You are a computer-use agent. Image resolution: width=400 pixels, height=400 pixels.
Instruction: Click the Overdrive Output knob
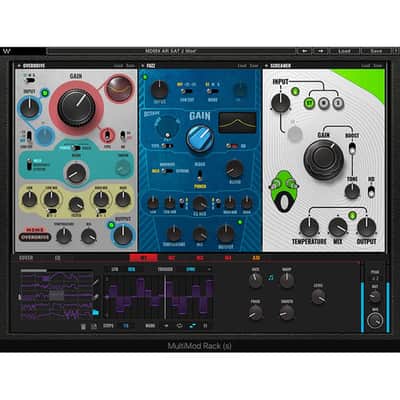[123, 235]
